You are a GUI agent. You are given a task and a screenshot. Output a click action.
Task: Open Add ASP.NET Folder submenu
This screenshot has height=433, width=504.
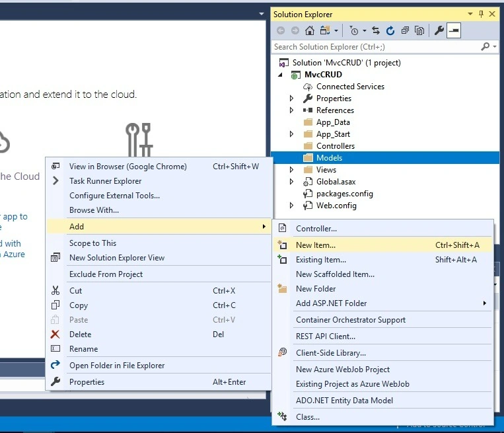pyautogui.click(x=382, y=303)
